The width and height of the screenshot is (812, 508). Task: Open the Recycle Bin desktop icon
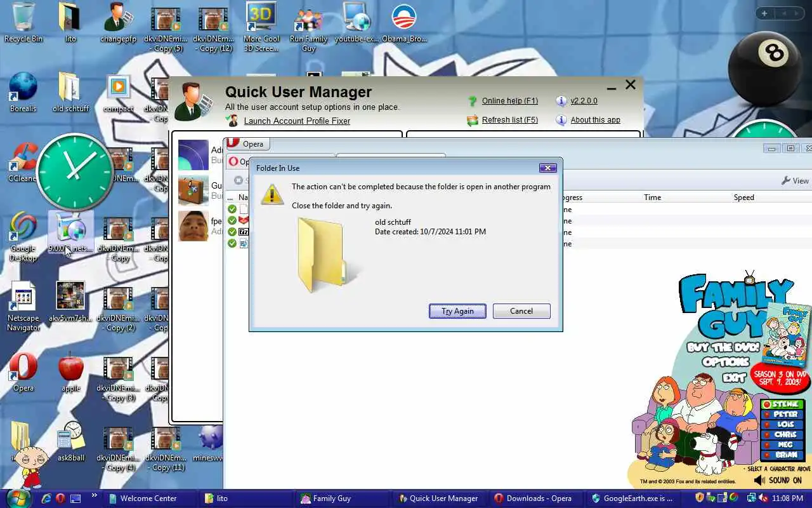[x=23, y=22]
